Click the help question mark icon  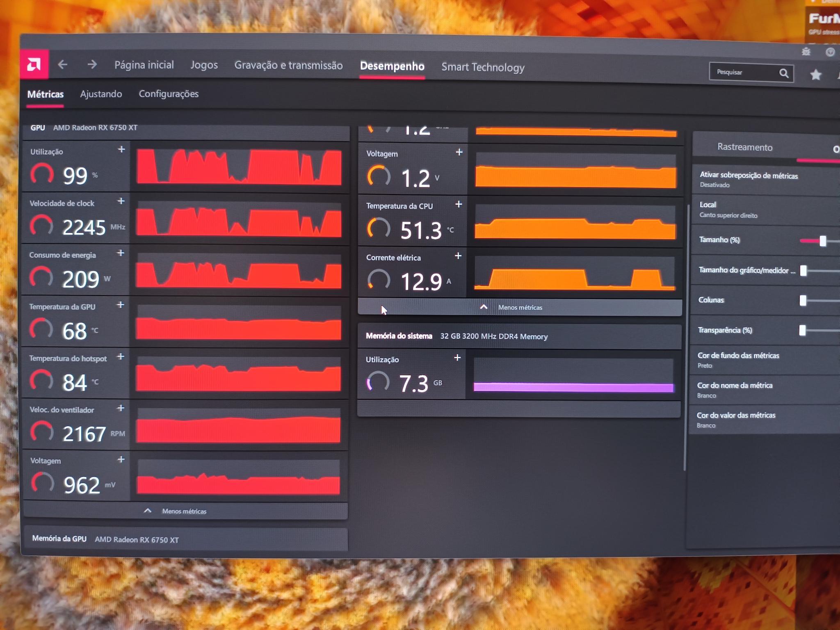click(x=830, y=52)
